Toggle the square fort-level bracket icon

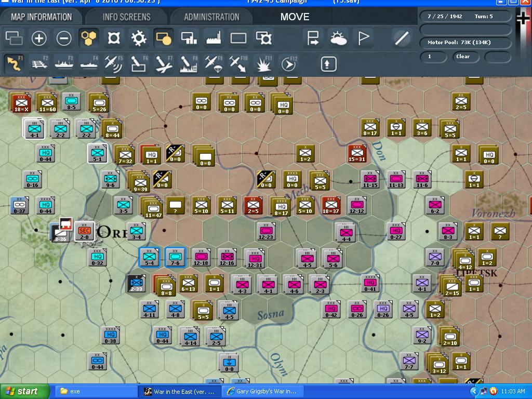114,38
